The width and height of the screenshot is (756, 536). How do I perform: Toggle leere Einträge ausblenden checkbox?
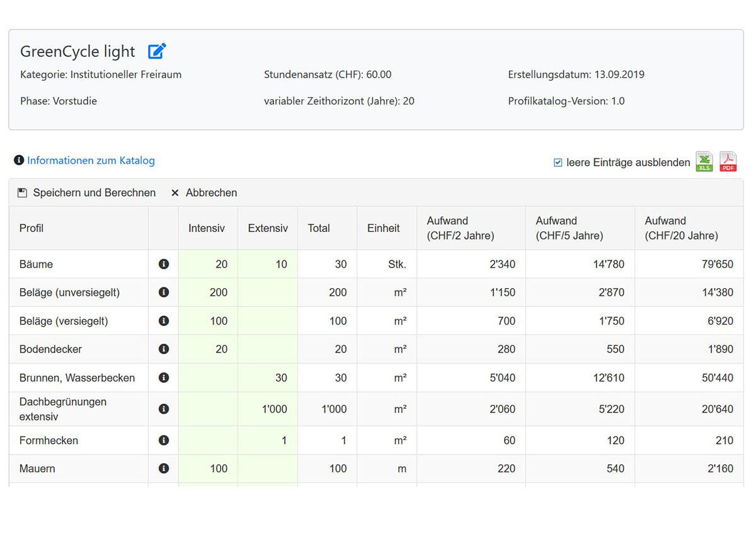coord(558,163)
